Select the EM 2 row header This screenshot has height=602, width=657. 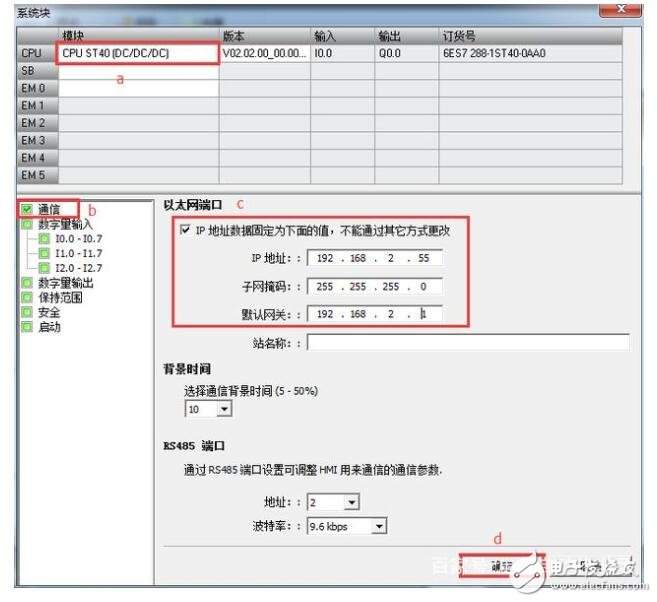[37, 123]
